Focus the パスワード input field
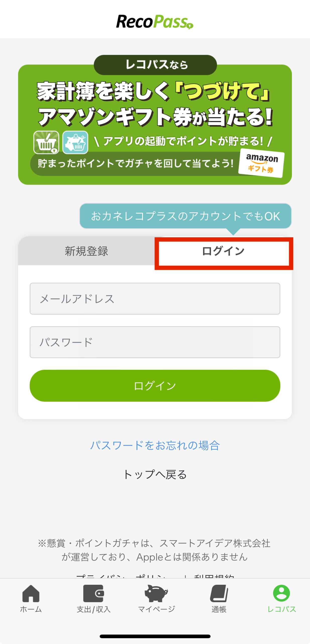 point(155,342)
